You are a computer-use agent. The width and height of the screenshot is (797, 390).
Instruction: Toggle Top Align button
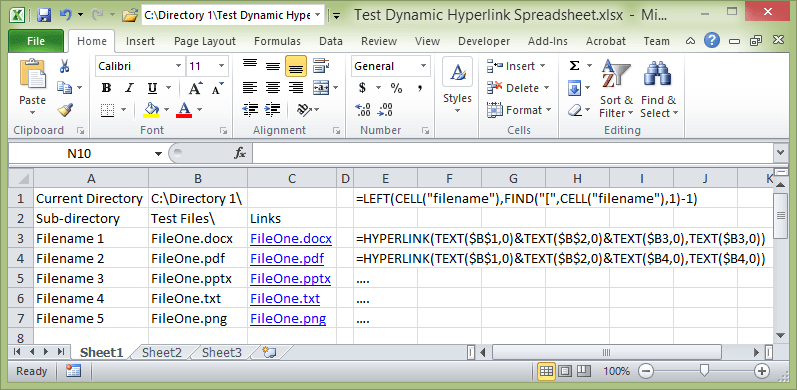pyautogui.click(x=250, y=66)
